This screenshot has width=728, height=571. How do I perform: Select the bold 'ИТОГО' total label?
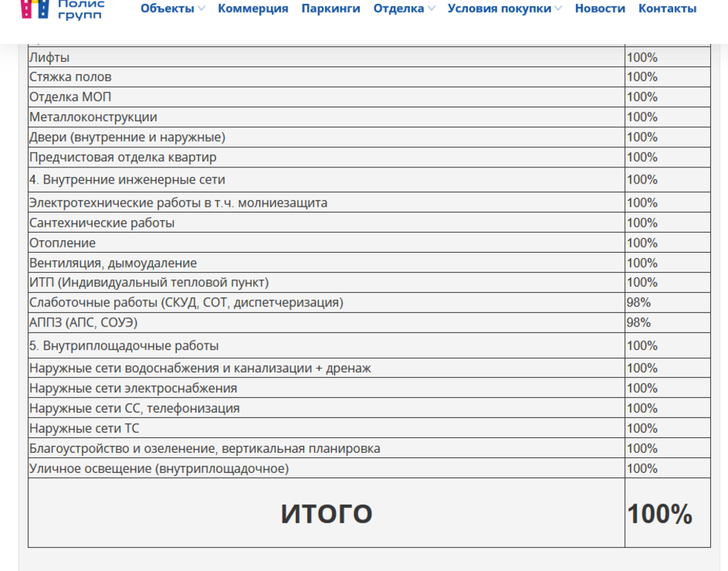point(326,514)
